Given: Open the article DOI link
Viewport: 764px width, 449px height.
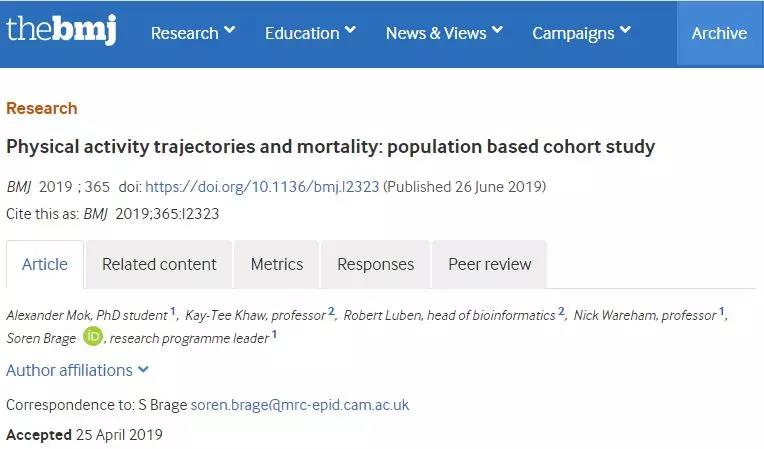Looking at the screenshot, I should (x=262, y=187).
